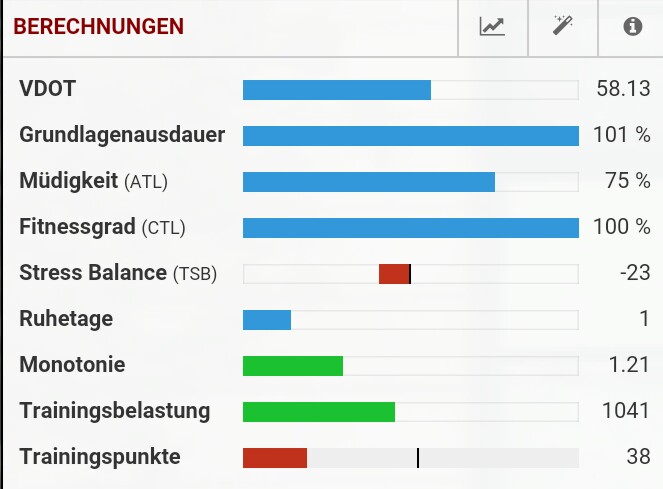Click the BERECHNUNGEN panel title
The width and height of the screenshot is (663, 489).
click(x=98, y=27)
